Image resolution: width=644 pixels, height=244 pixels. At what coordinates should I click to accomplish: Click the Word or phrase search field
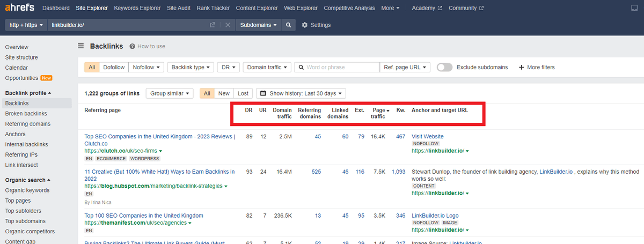click(337, 68)
